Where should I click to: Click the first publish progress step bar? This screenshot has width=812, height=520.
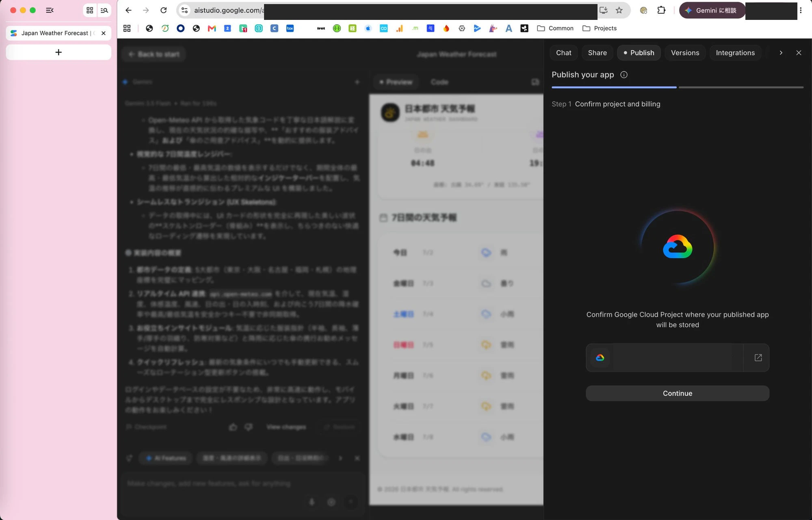(x=614, y=87)
